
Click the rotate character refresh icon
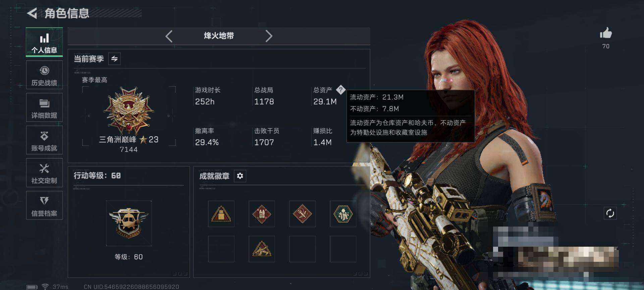point(610,213)
